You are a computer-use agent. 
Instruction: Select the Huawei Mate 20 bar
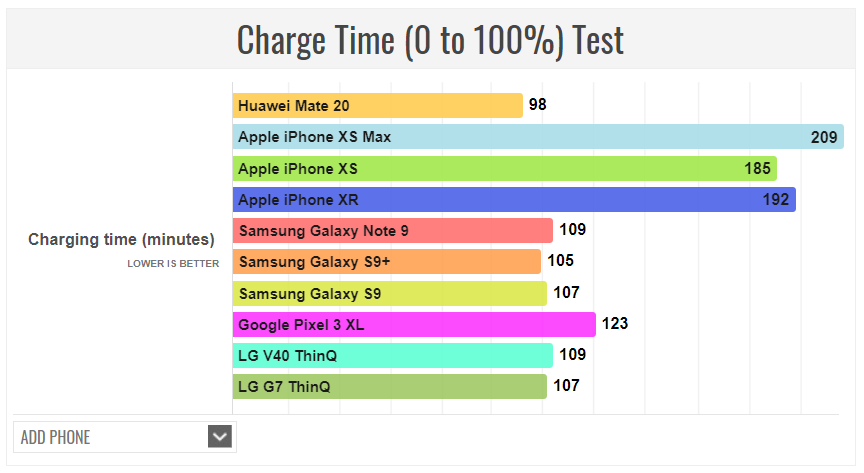point(377,105)
